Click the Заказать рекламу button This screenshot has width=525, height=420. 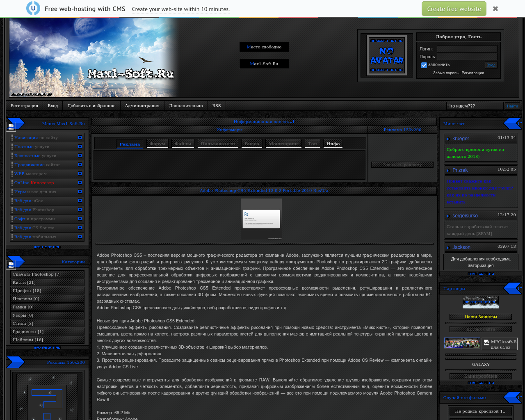[402, 165]
